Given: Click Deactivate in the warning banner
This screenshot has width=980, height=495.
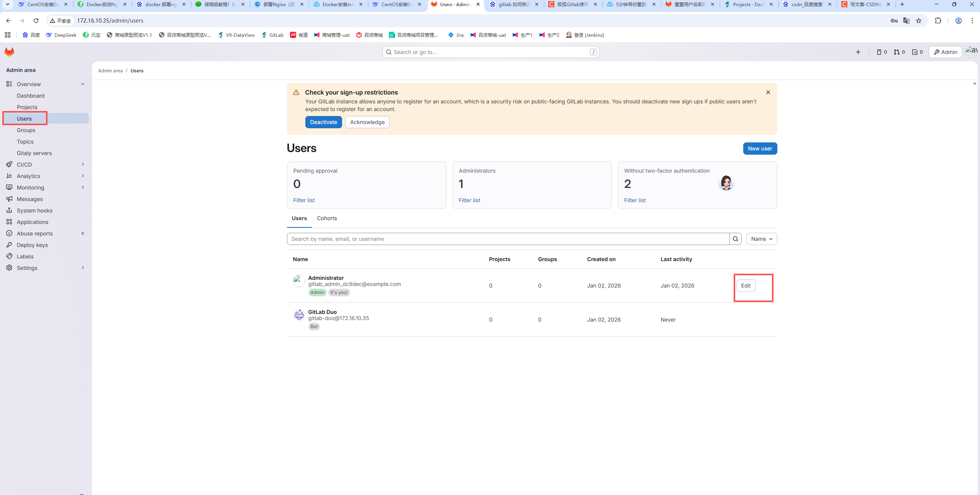Looking at the screenshot, I should click(x=323, y=122).
